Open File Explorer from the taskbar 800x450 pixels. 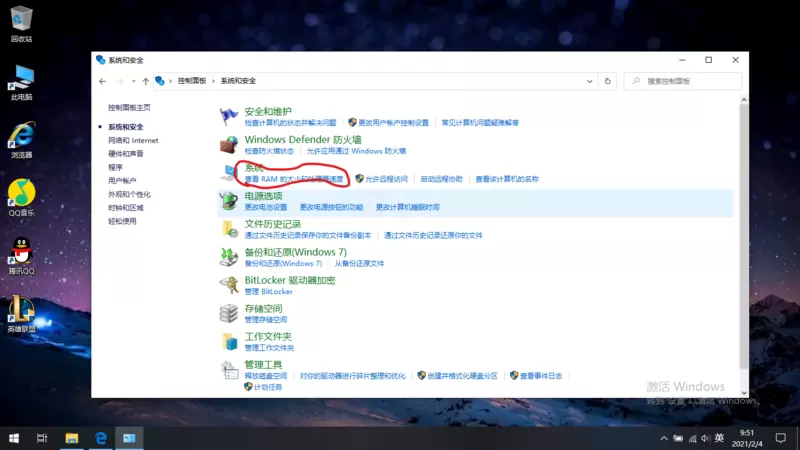point(71,438)
